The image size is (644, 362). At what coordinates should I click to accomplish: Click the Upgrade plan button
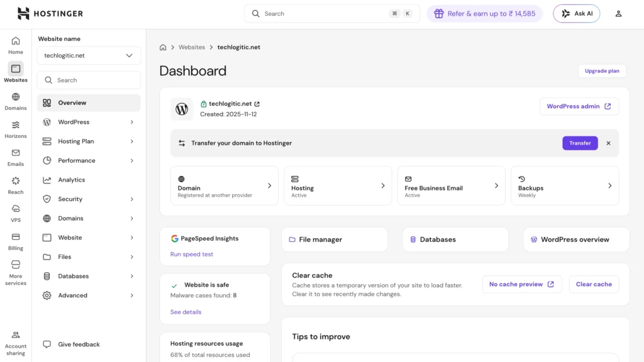pos(602,70)
